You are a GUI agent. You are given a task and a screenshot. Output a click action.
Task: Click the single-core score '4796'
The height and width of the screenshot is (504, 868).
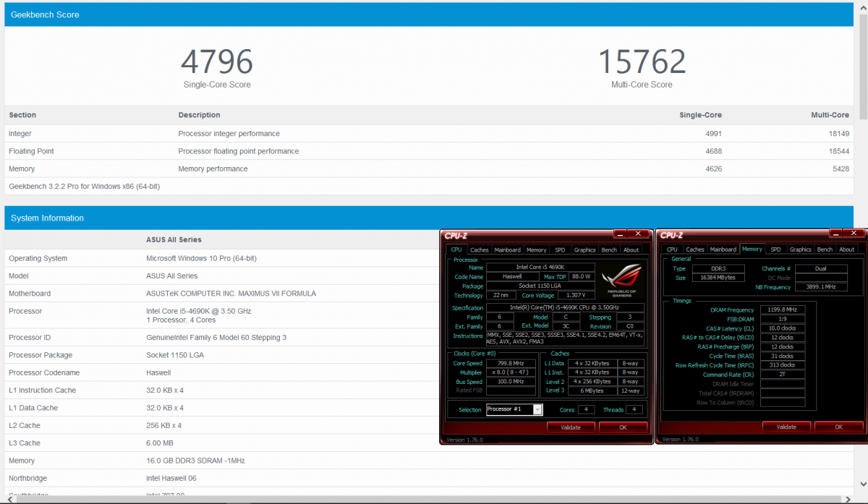(217, 61)
